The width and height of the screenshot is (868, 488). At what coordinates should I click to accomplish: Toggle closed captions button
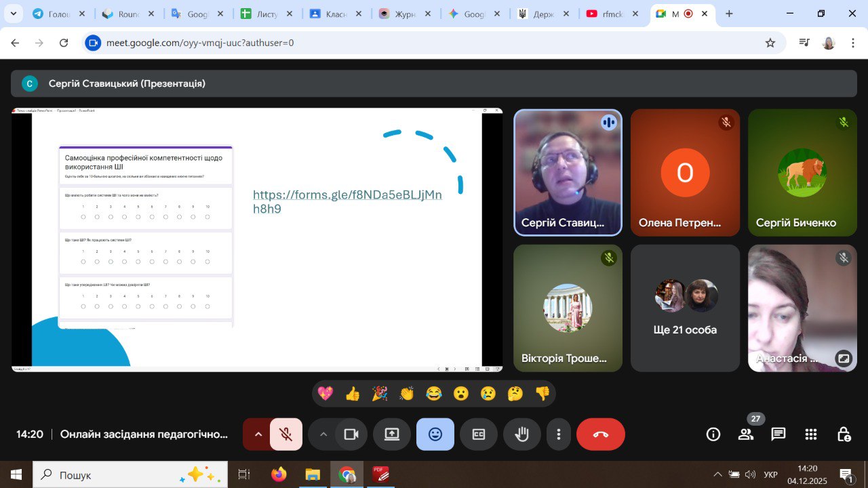pyautogui.click(x=479, y=434)
